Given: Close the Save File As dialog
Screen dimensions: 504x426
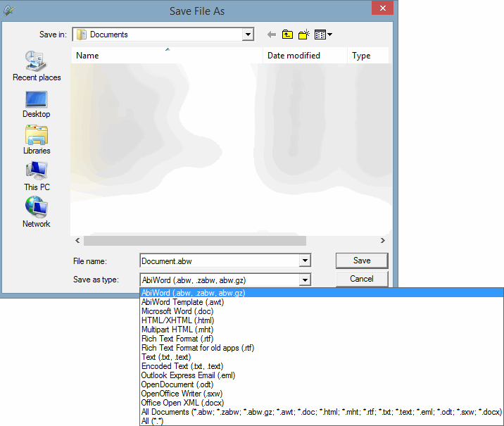Looking at the screenshot, I should point(382,8).
